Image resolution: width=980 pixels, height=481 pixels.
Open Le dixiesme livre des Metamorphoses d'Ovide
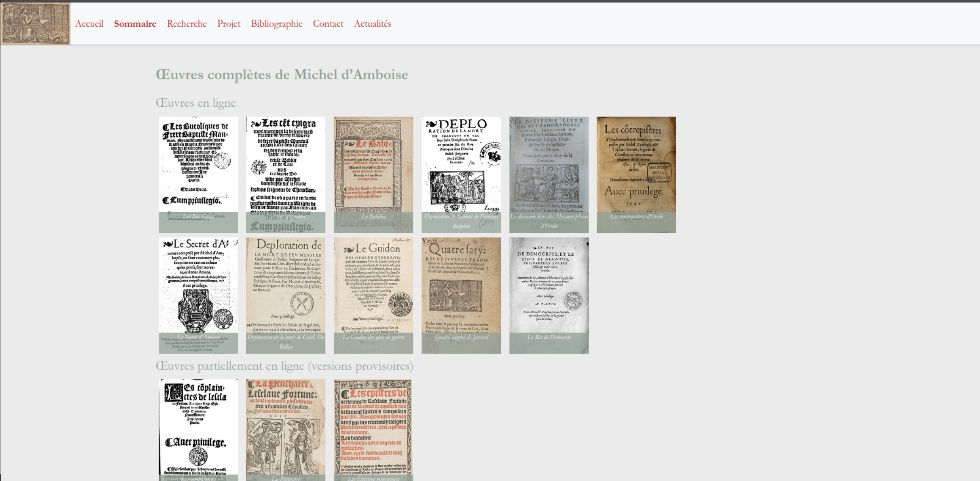point(549,175)
